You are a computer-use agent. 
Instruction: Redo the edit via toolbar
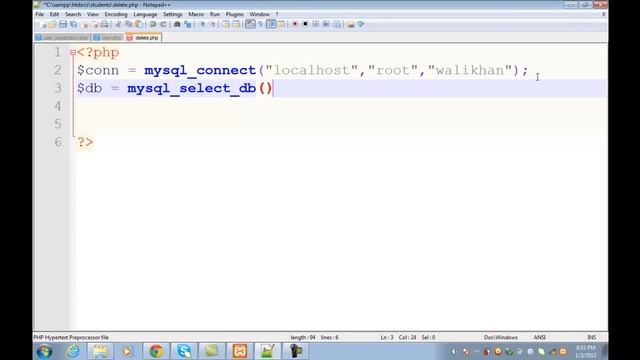tap(163, 24)
